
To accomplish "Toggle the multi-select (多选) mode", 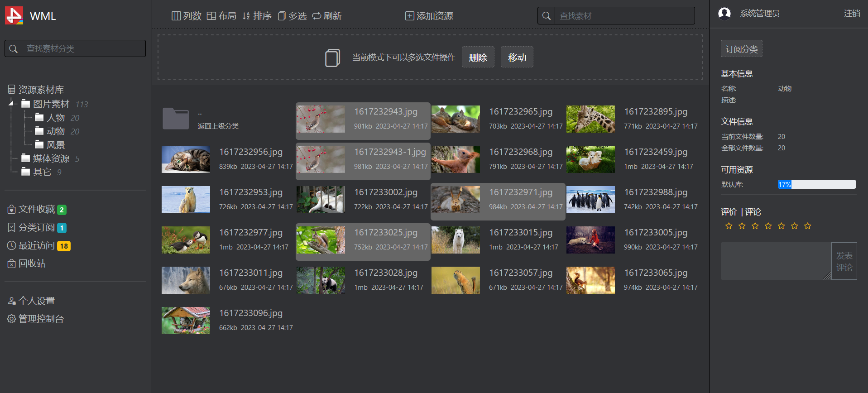I will click(292, 16).
